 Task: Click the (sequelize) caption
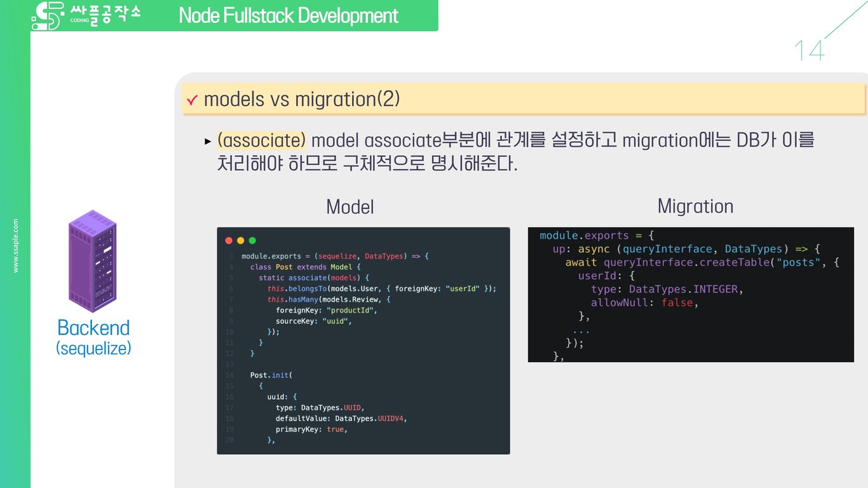(x=93, y=348)
